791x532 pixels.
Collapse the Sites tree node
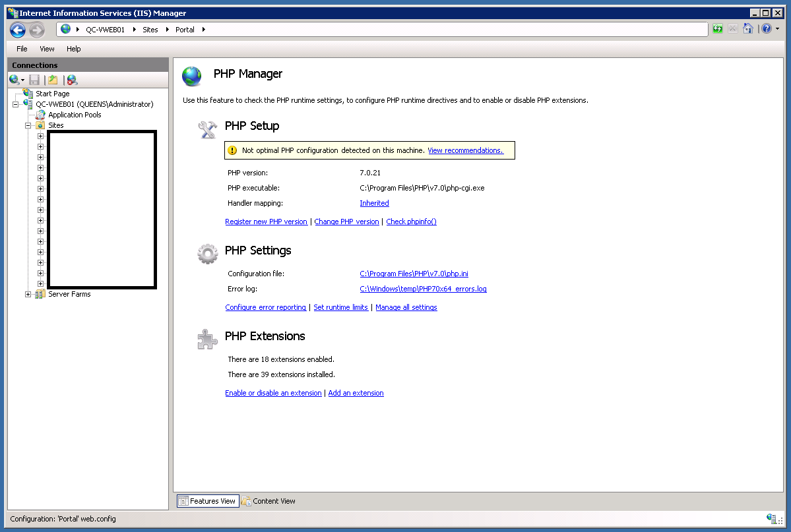[x=28, y=125]
